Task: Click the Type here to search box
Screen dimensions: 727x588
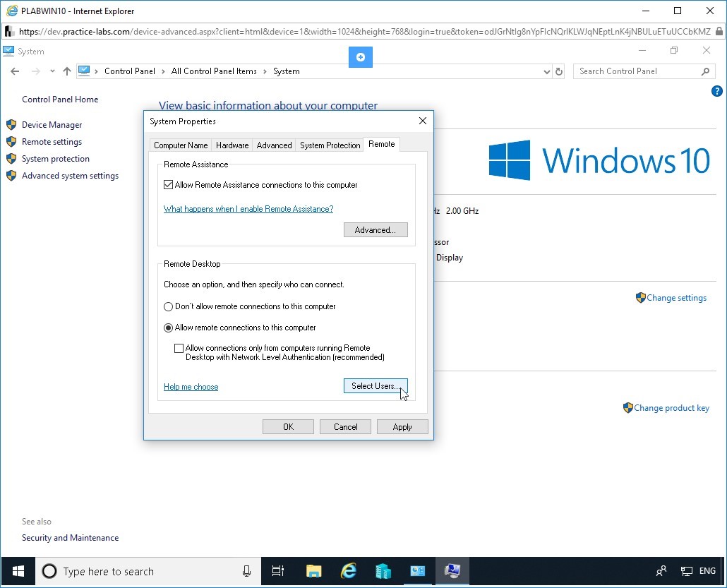Action: pyautogui.click(x=148, y=571)
